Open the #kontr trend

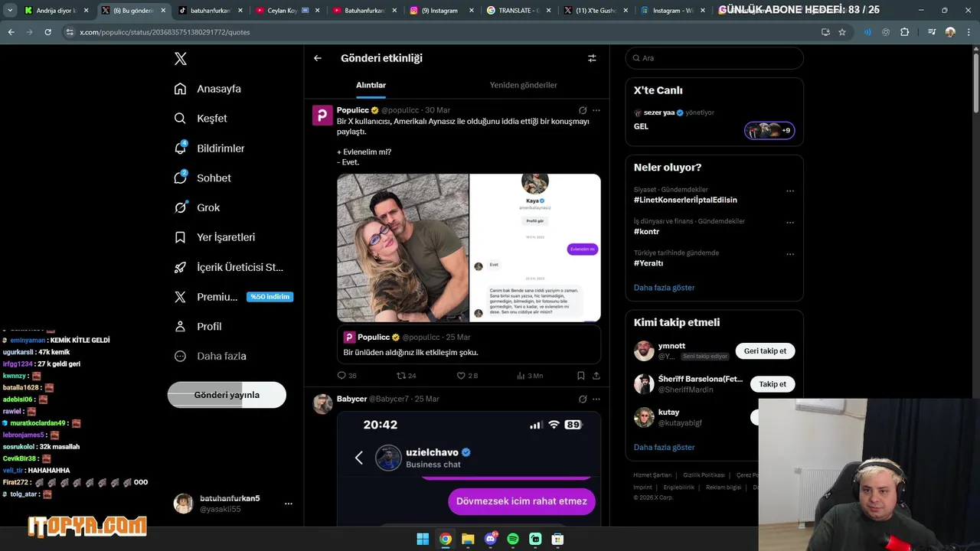click(x=646, y=231)
